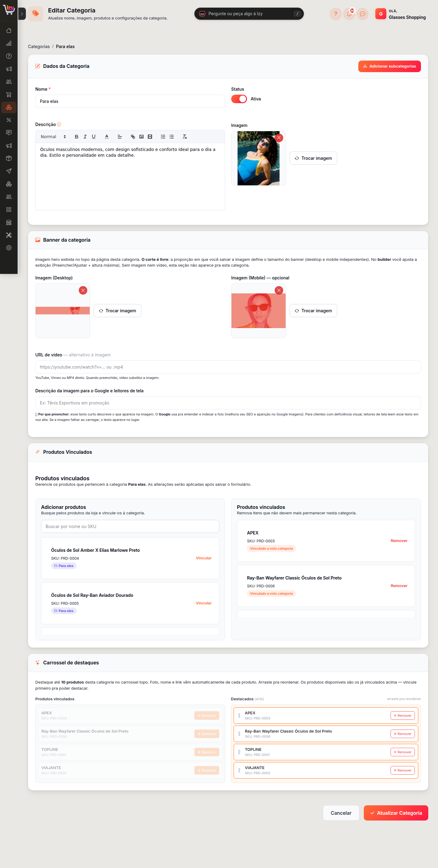Viewport: 438px width, 868px height.
Task: Click Atualizar Categoria to save
Action: click(396, 813)
